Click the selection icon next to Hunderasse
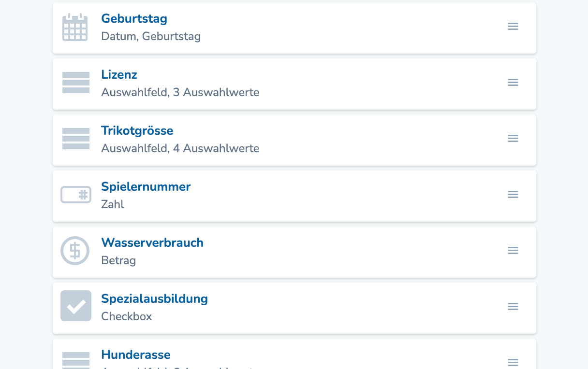 [75, 361]
